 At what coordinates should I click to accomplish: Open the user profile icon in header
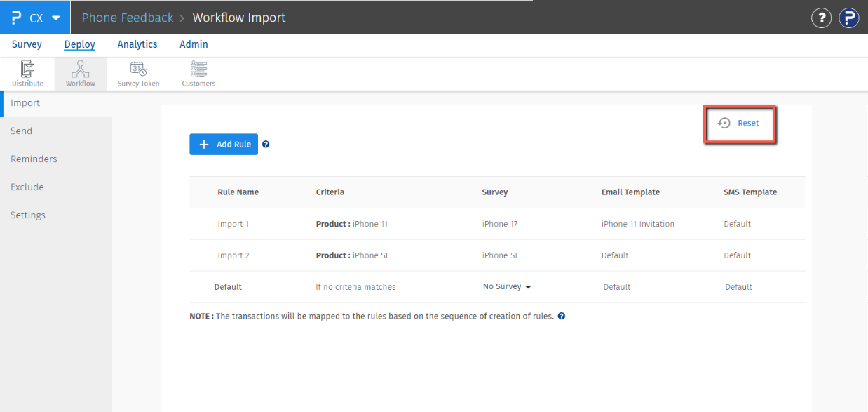[849, 18]
